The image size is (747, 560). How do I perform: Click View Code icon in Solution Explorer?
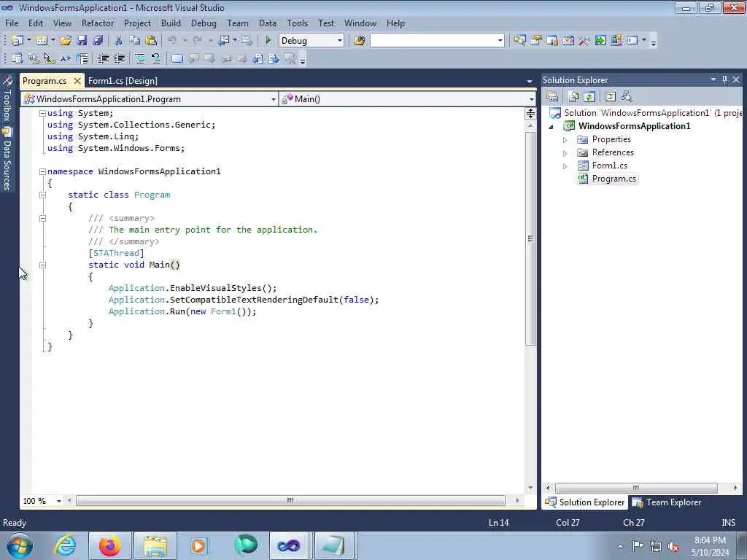click(x=611, y=97)
